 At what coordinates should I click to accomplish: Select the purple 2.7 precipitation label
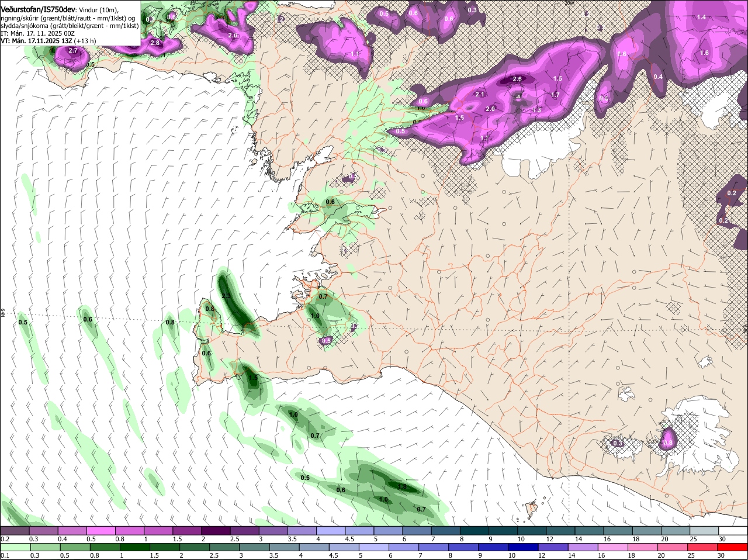click(x=73, y=51)
